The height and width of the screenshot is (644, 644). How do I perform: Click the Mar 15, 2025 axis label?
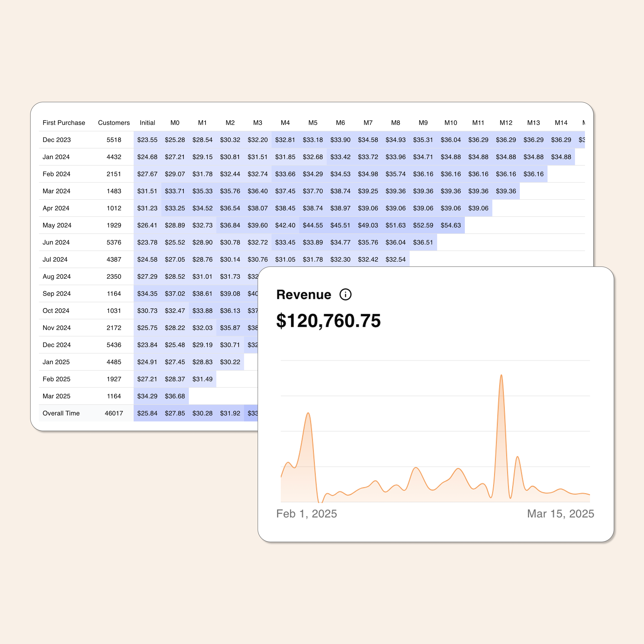(560, 514)
